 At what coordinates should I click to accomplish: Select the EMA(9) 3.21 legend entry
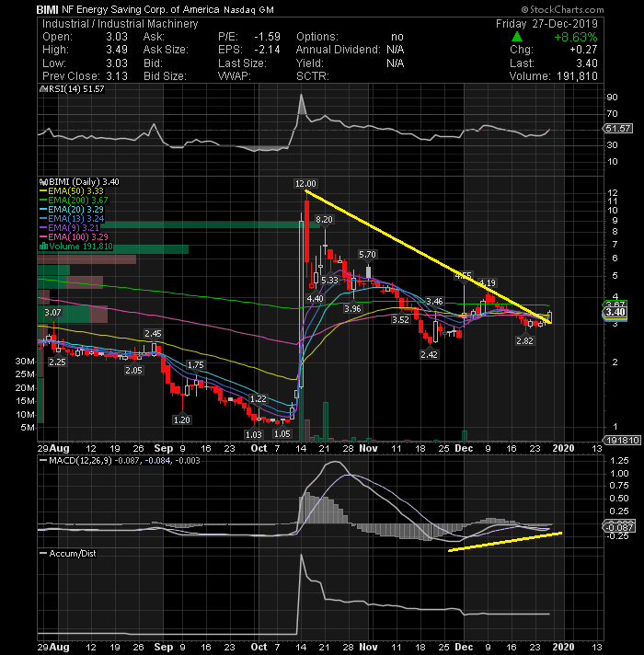pyautogui.click(x=69, y=227)
